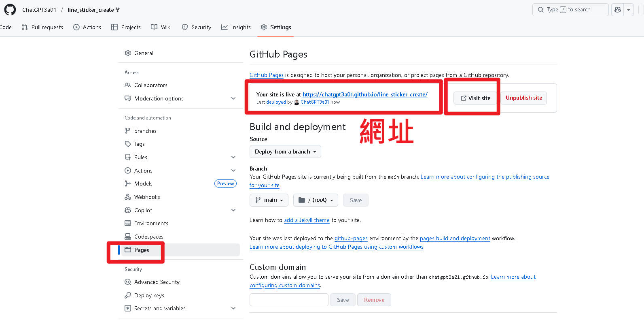
Task: Click the Collaborators people icon
Action: tap(128, 85)
